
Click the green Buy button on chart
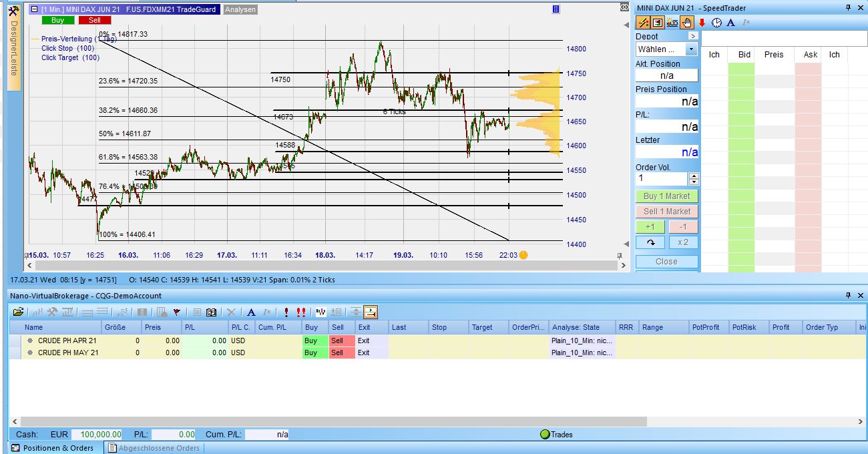57,20
